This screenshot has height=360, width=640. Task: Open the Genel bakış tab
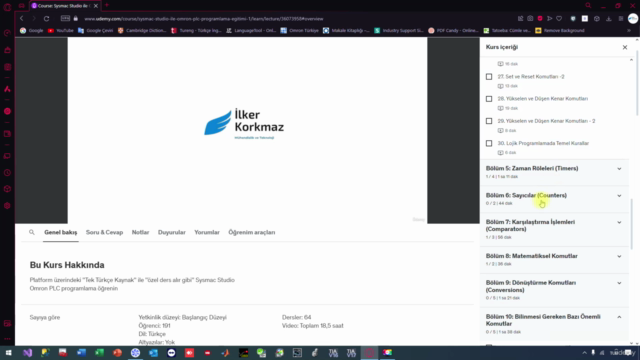[60, 232]
